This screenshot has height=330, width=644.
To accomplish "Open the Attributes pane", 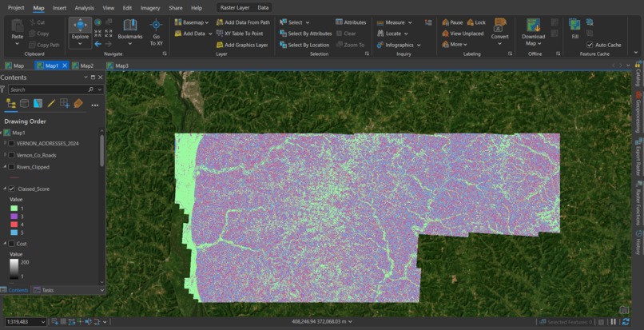I will [x=351, y=22].
